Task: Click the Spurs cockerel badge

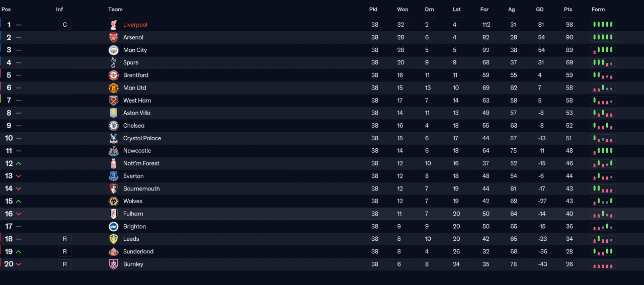Action: point(114,62)
